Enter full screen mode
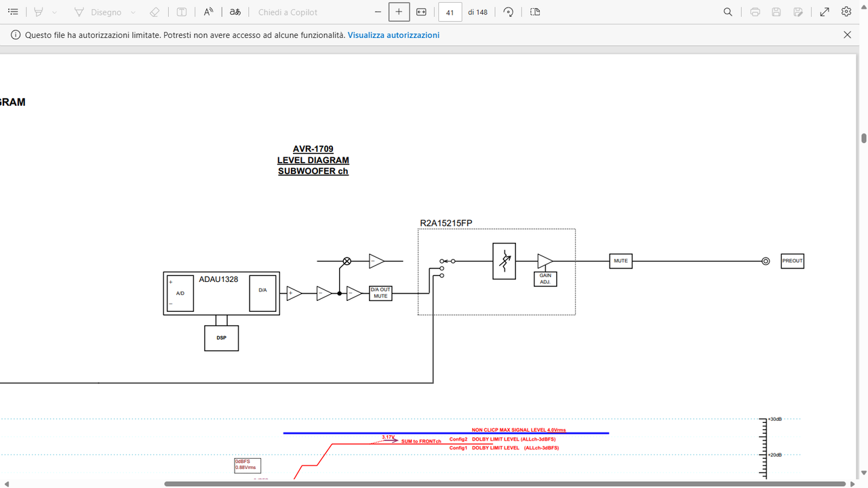This screenshot has height=488, width=868. click(825, 12)
